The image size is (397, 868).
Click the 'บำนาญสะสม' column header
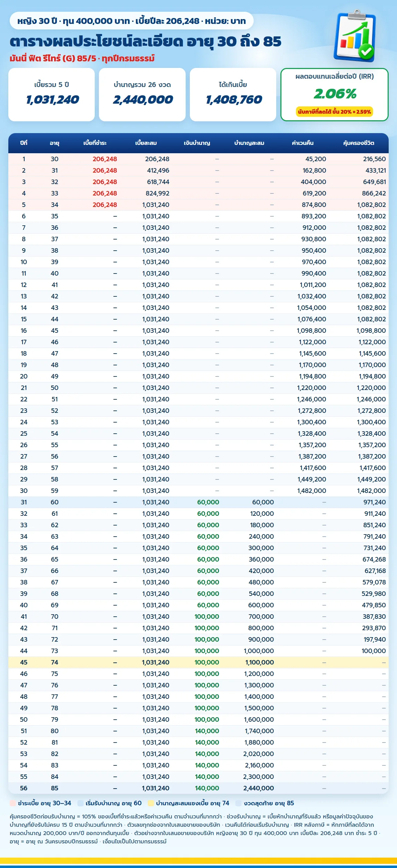click(x=249, y=143)
